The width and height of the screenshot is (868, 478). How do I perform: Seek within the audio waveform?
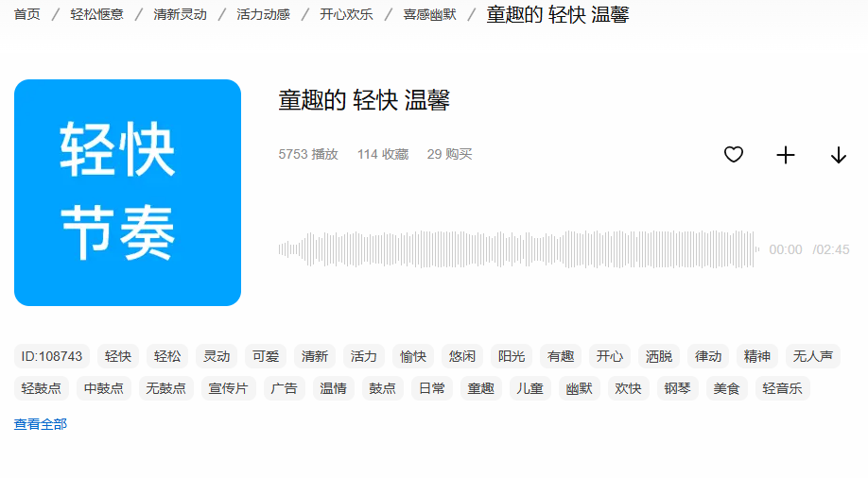pyautogui.click(x=519, y=249)
